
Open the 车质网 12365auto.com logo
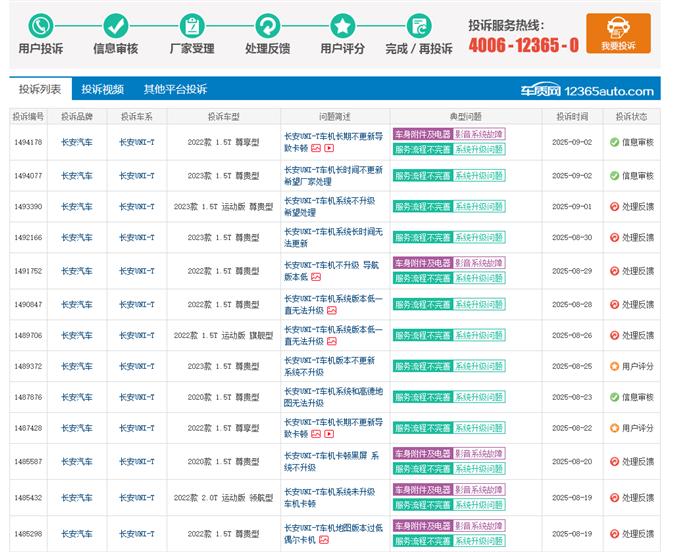click(587, 91)
